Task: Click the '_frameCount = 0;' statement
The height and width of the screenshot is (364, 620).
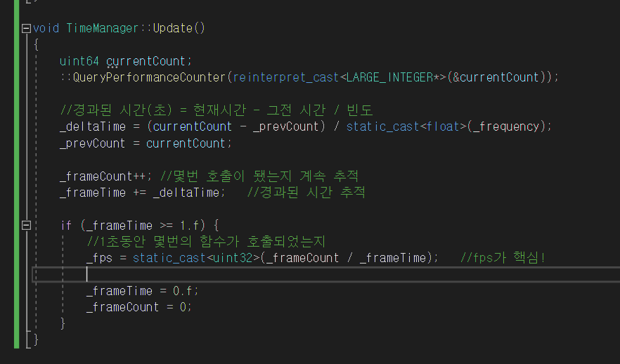Action: pos(138,307)
